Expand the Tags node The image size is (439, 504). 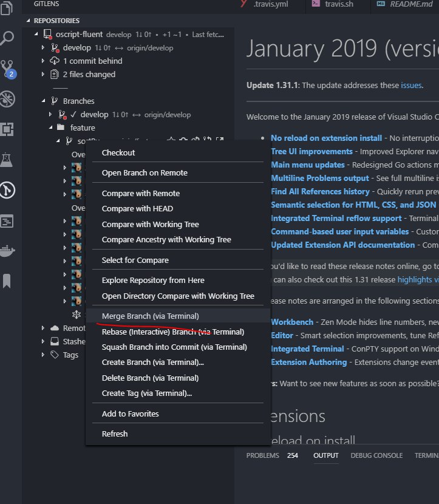click(43, 355)
